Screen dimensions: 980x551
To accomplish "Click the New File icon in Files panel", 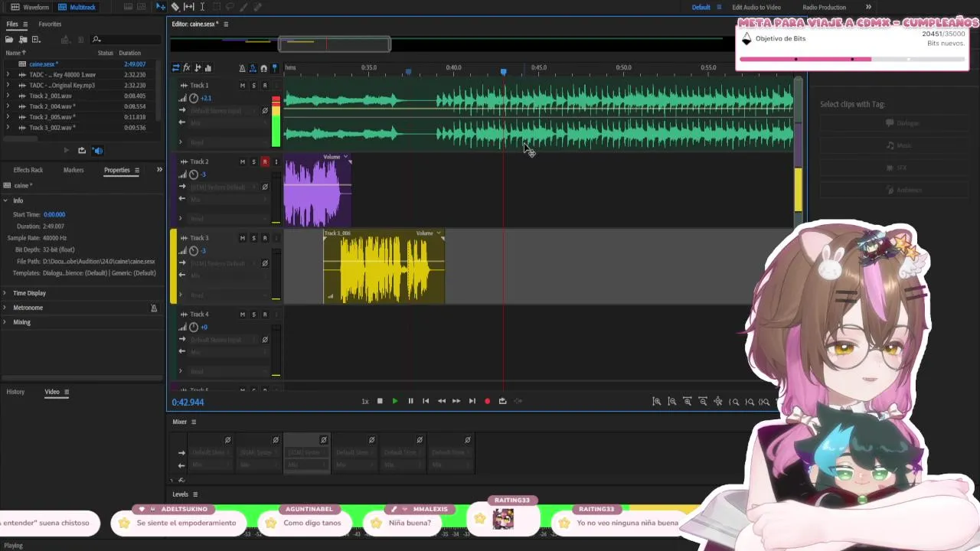I will pos(36,39).
